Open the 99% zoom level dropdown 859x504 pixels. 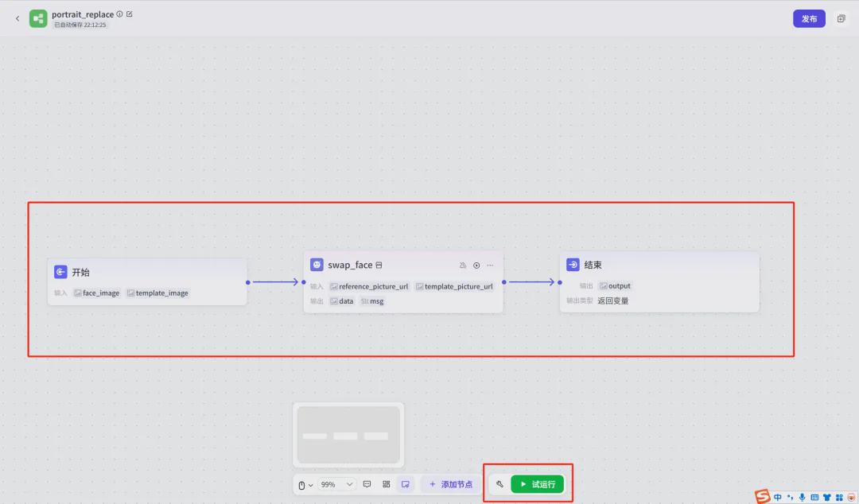pyautogui.click(x=336, y=484)
